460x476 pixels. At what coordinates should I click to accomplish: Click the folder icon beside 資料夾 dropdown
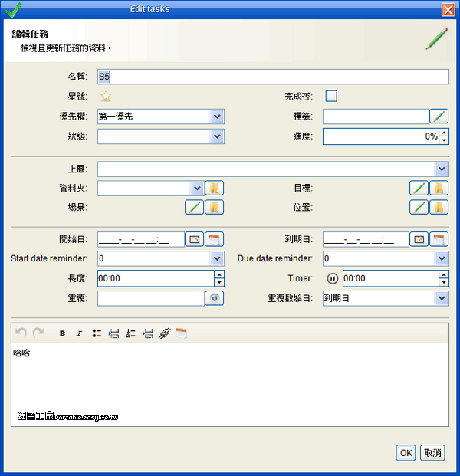(x=215, y=189)
